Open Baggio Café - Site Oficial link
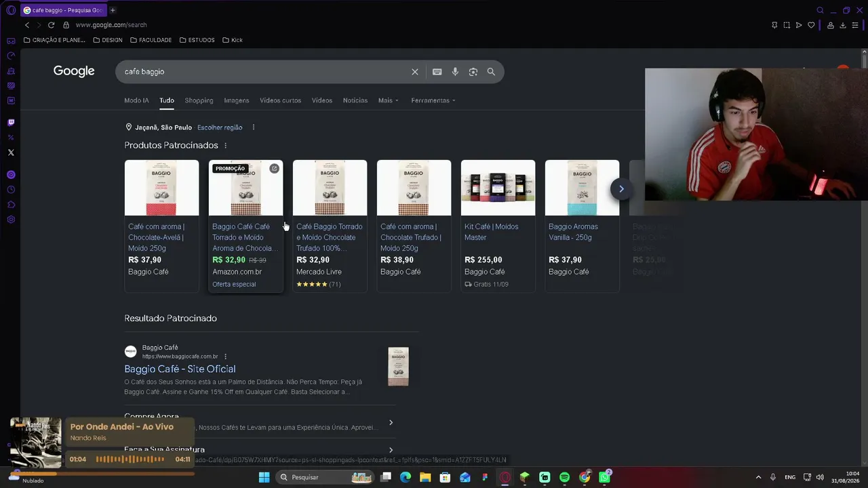The width and height of the screenshot is (868, 488). (x=180, y=369)
